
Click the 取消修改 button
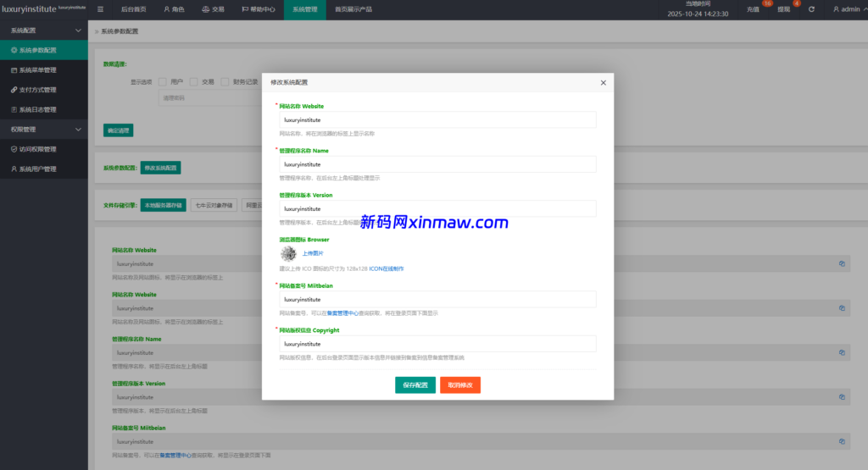[460, 384]
